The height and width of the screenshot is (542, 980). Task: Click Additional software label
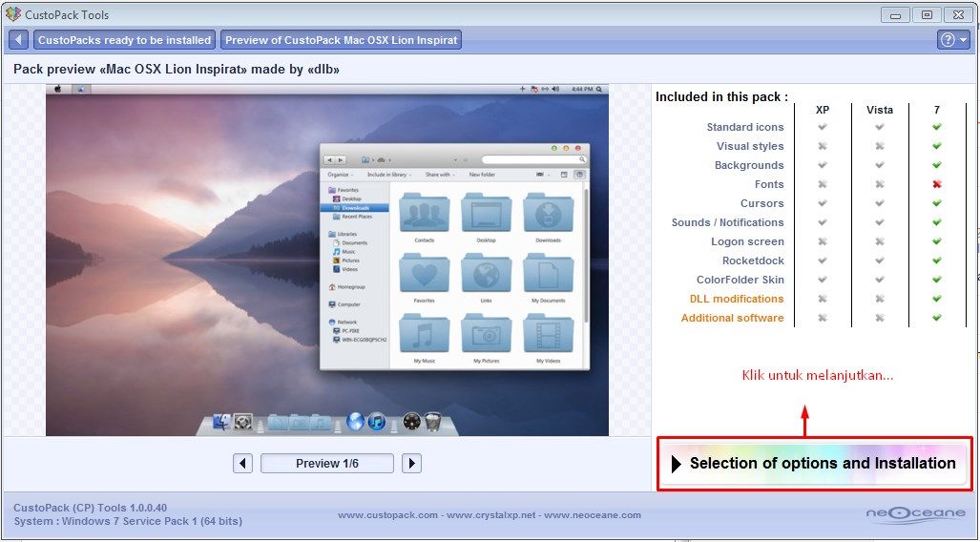pyautogui.click(x=732, y=318)
